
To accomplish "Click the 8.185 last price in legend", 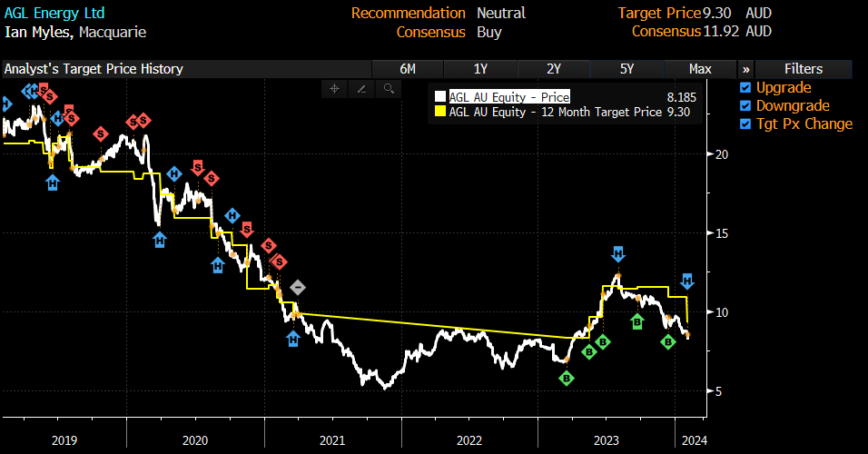I will pyautogui.click(x=682, y=97).
